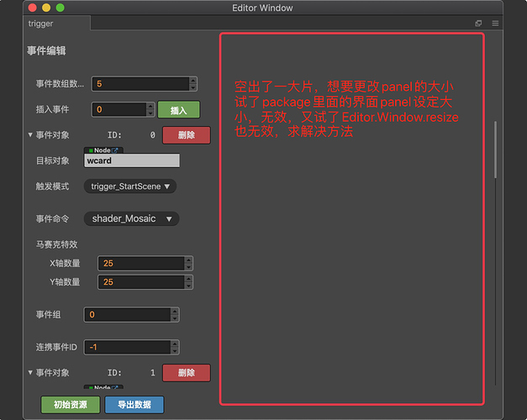Screen dimensions: 527x420
Task: Select the trigger panel tab
Action: coord(56,24)
